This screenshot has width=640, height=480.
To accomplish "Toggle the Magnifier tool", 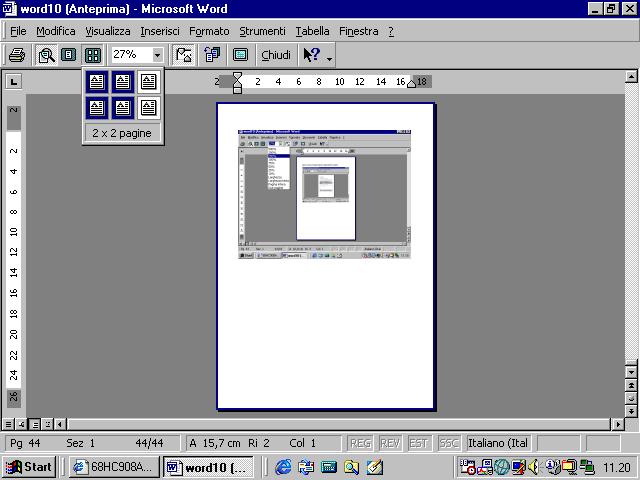I will point(46,55).
